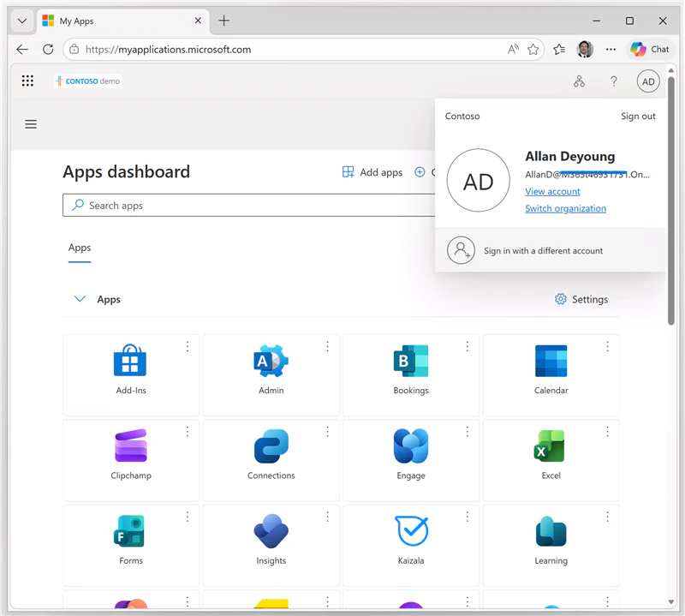Click the AD account avatar in header

pos(648,81)
